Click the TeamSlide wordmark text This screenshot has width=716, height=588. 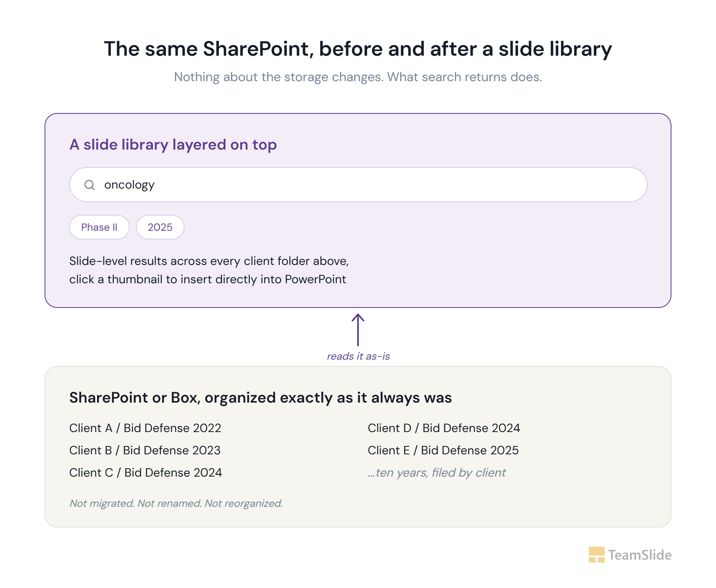tap(640, 555)
